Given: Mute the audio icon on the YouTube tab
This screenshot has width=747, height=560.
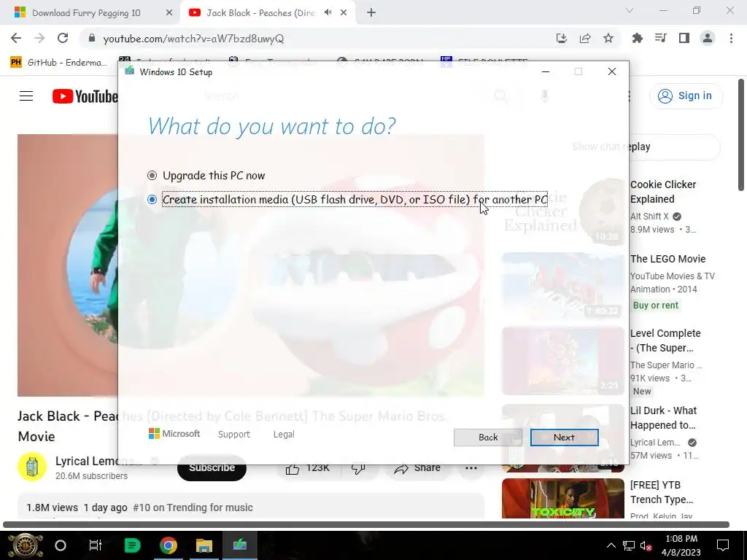Looking at the screenshot, I should (328, 12).
